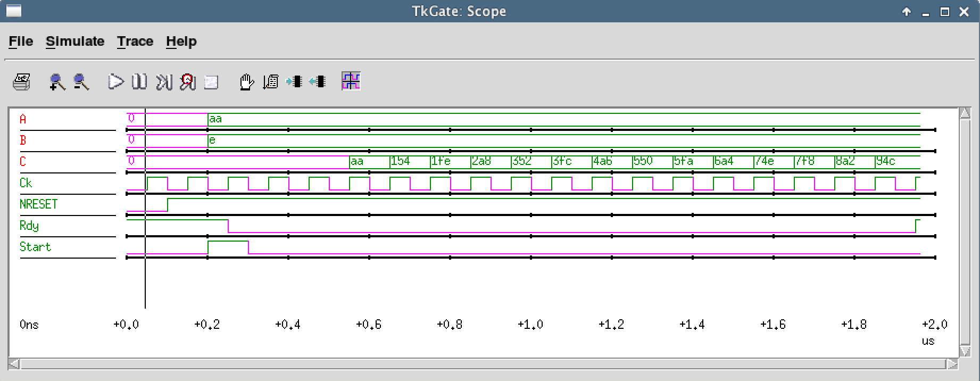Click the horizontal scrollbar left arrow
Image resolution: width=980 pixels, height=381 pixels.
click(14, 364)
